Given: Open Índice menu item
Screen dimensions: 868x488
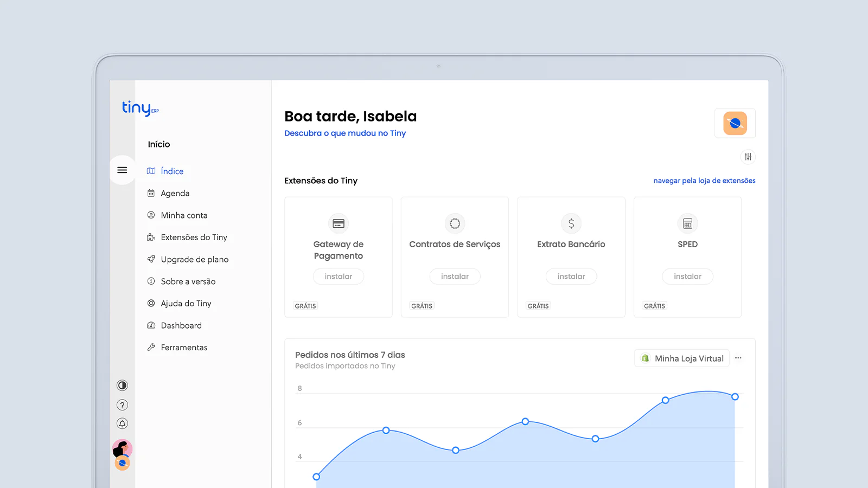Looking at the screenshot, I should pos(172,171).
